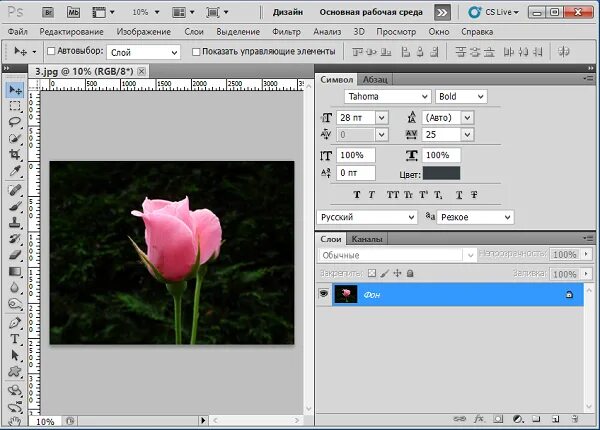Enable the Автовыбор checkbox

tap(51, 51)
